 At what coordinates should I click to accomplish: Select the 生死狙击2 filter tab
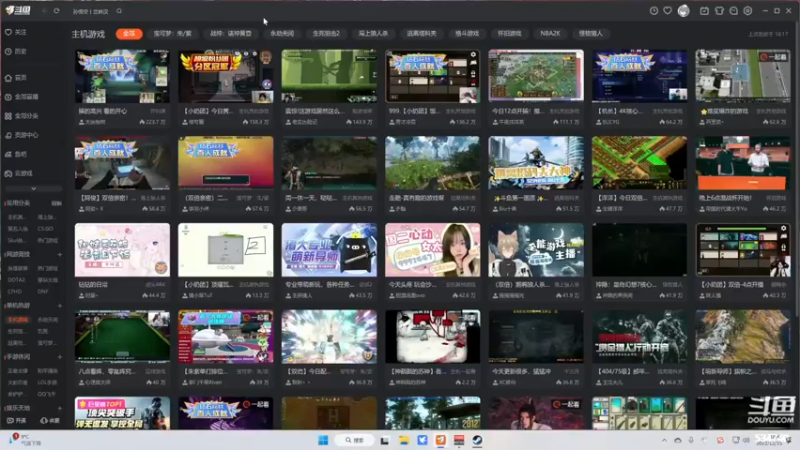click(326, 33)
